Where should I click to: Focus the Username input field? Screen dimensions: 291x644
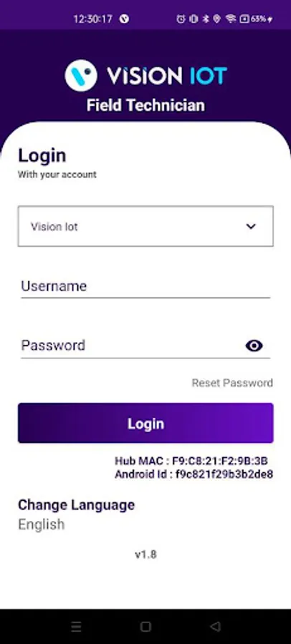pyautogui.click(x=145, y=286)
